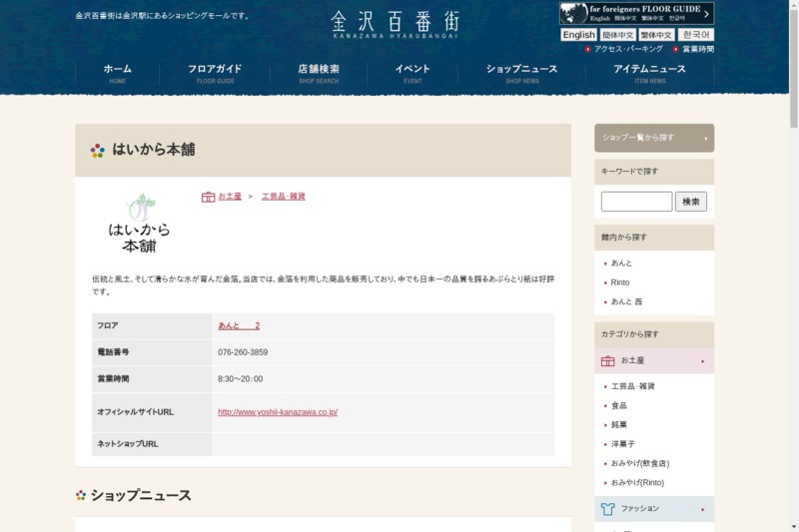The width and height of the screenshot is (799, 532).
Task: Click the gift box icon beside お土産 breadcrumb
Action: (x=208, y=197)
